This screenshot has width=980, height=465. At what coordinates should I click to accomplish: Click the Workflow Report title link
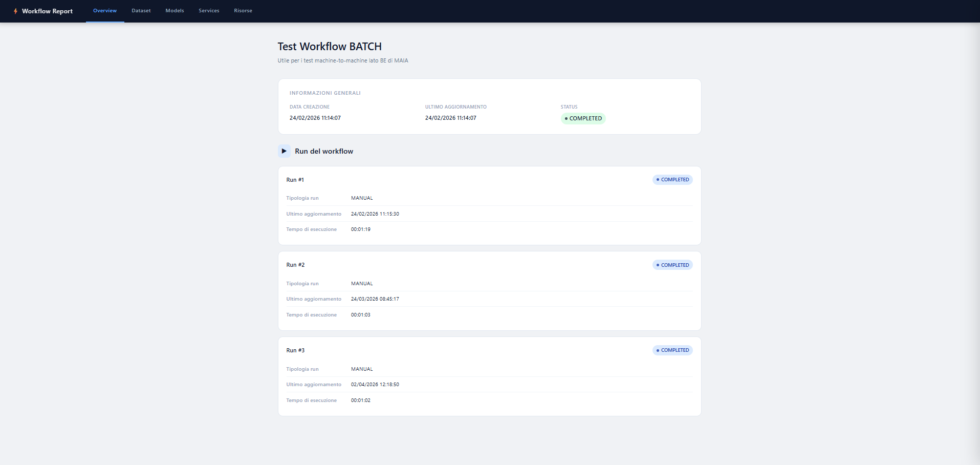click(47, 11)
